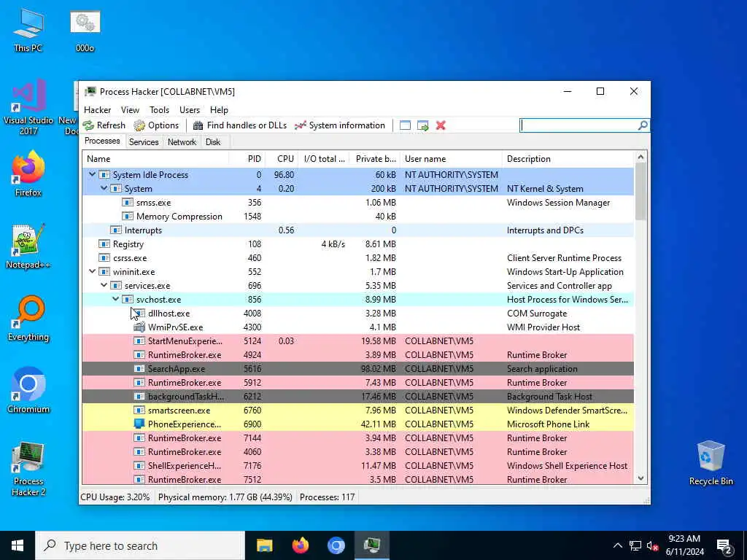Select the Firefox desktop shortcut

pos(28,174)
